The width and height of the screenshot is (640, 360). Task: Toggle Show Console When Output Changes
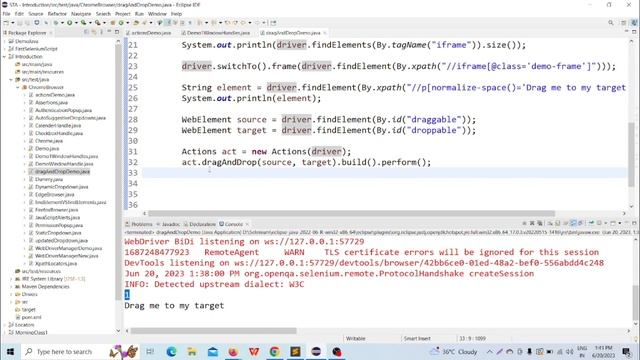(x=573, y=224)
